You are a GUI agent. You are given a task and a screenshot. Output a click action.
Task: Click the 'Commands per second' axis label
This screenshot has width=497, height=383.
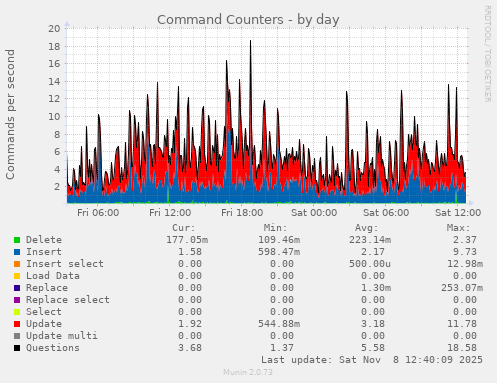10,114
